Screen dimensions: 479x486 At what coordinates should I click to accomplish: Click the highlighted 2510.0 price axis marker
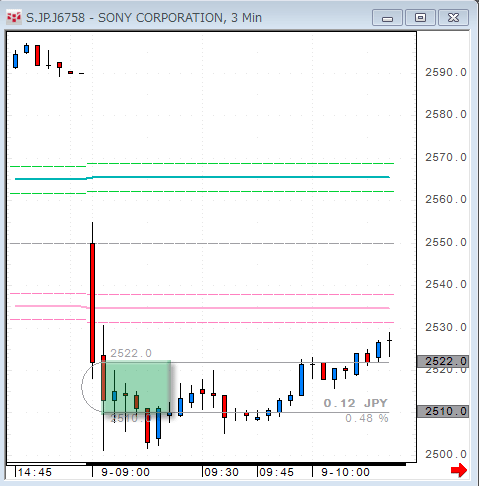(x=443, y=411)
